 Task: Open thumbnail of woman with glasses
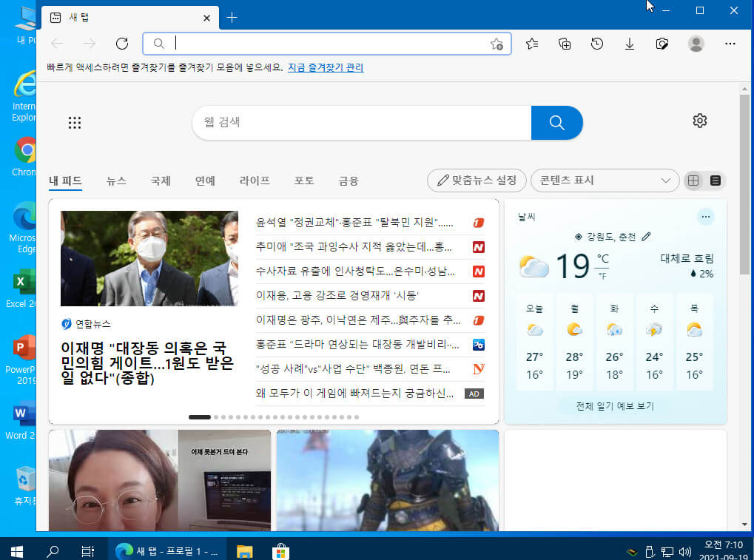pyautogui.click(x=160, y=480)
